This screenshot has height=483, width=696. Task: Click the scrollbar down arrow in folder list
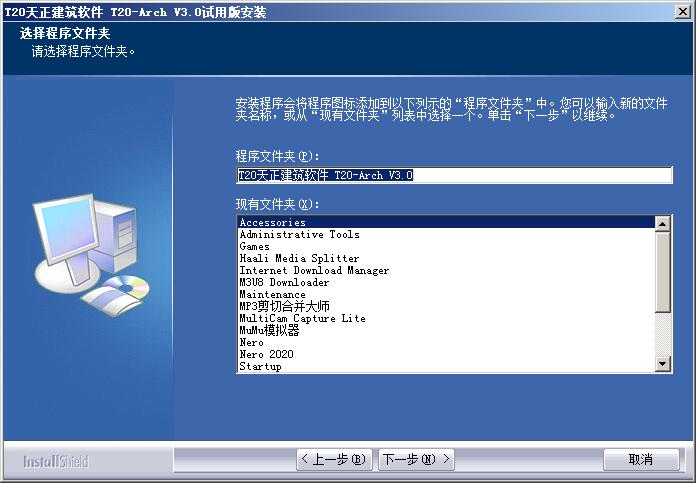pyautogui.click(x=662, y=364)
